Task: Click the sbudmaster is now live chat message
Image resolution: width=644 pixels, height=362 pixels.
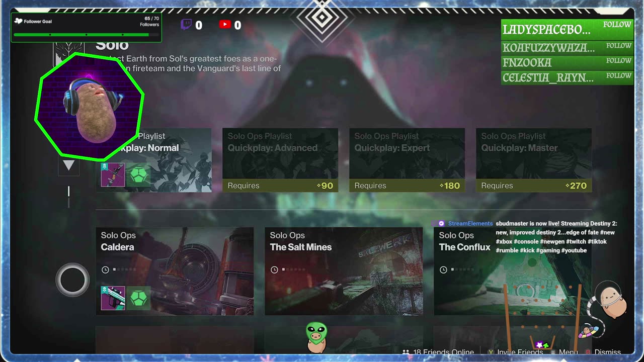Action: click(556, 237)
